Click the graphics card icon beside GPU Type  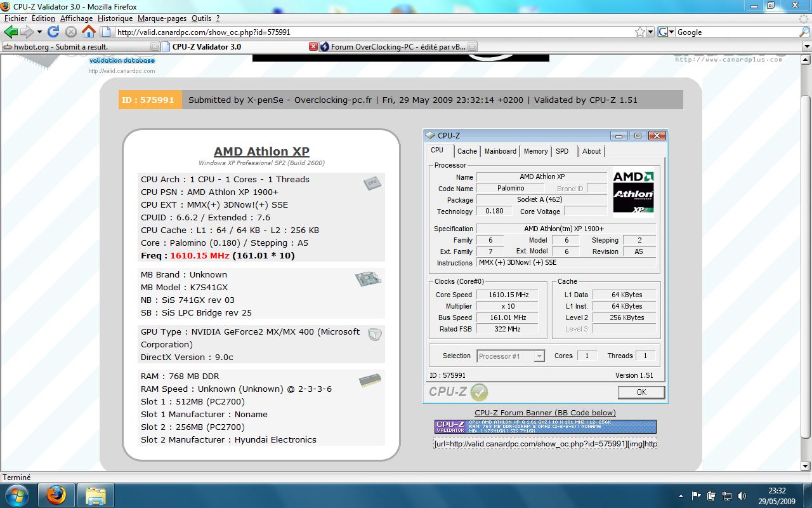375,334
